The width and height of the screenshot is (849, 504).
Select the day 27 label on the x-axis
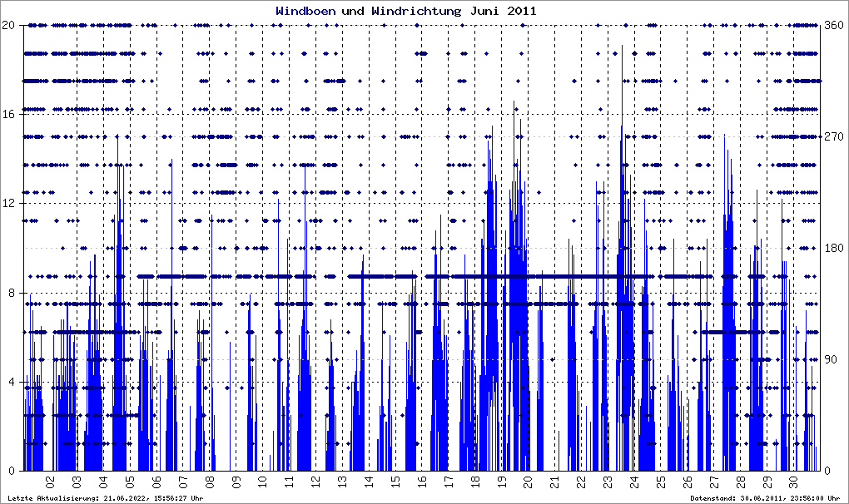click(x=714, y=482)
